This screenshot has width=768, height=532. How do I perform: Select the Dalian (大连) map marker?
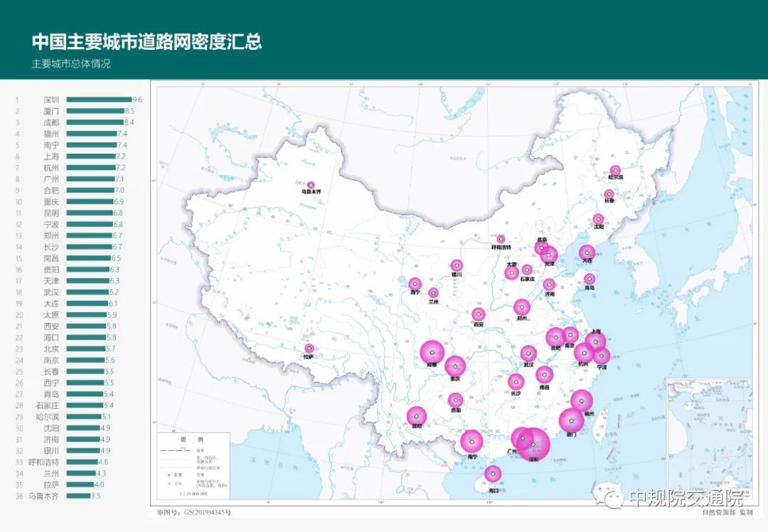(587, 252)
